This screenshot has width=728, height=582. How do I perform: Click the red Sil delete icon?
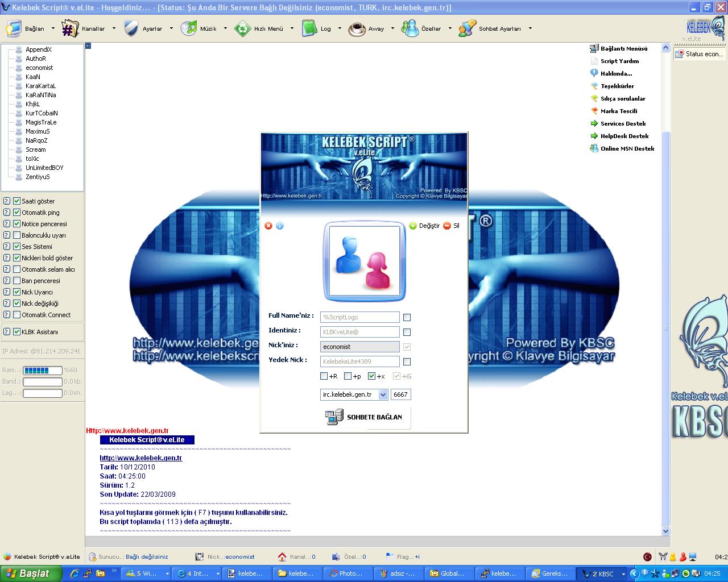tap(447, 226)
